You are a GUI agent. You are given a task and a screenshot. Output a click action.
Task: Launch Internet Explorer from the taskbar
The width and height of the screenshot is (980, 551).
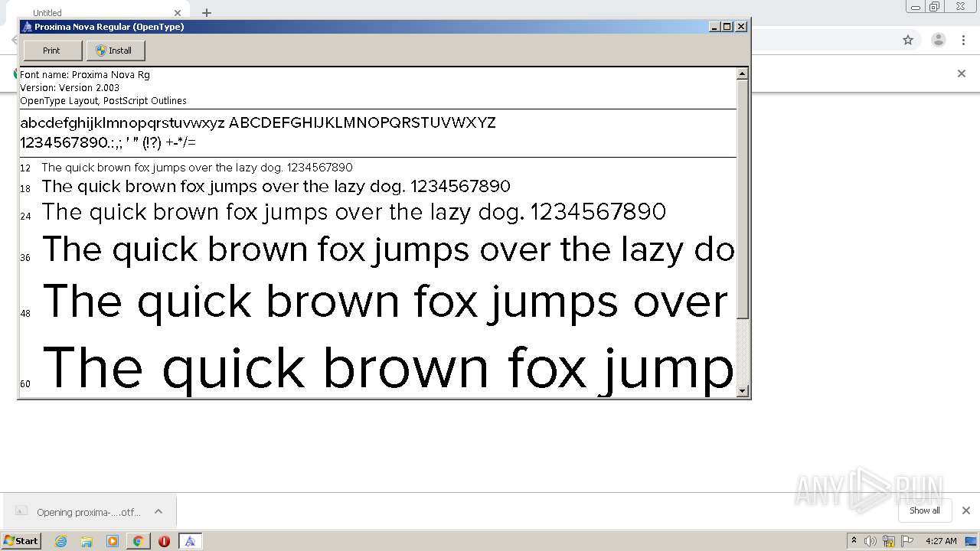[x=60, y=541]
